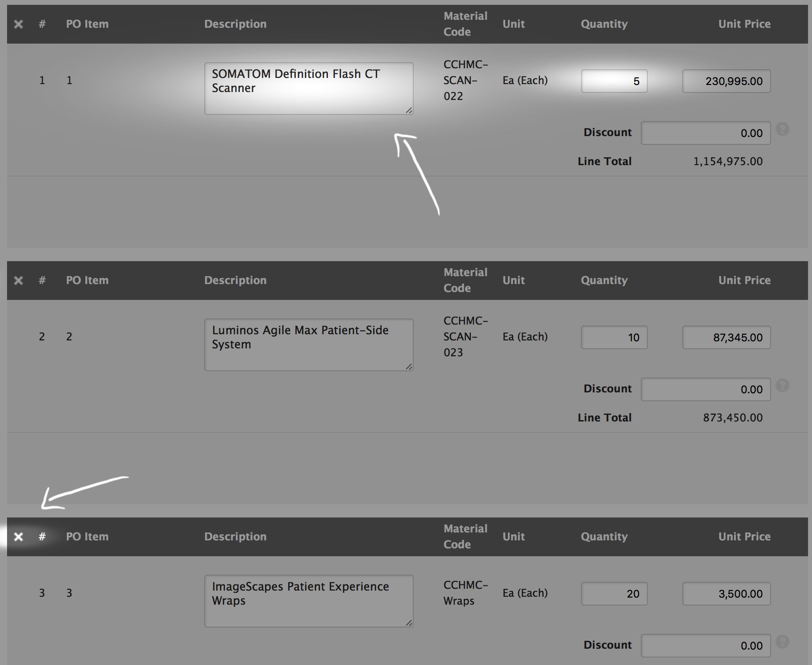Delete the SOMATOM CT Scanner line item
812x665 pixels.
[x=18, y=24]
